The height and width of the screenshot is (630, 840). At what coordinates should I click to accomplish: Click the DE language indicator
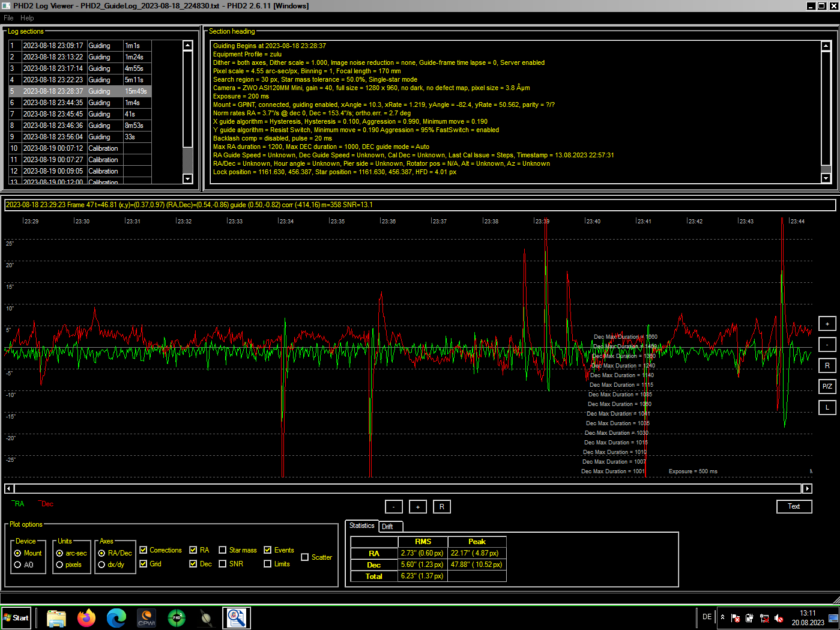pos(707,617)
